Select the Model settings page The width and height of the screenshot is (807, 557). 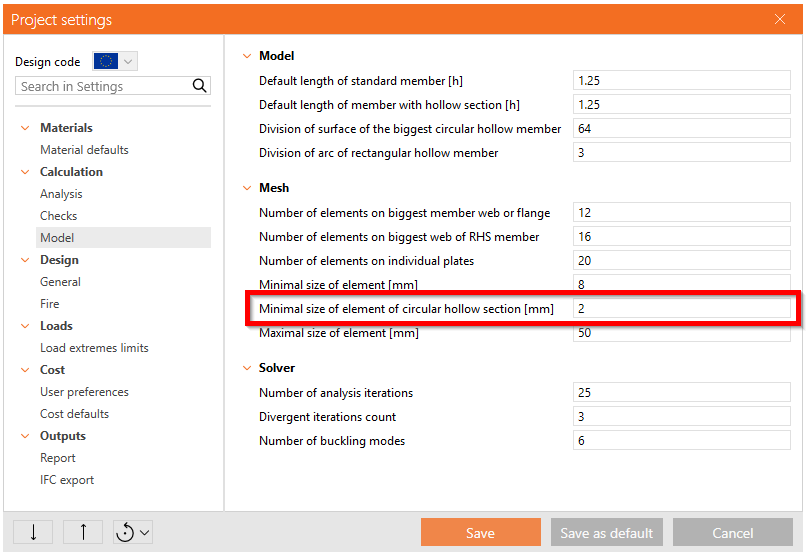(x=124, y=238)
